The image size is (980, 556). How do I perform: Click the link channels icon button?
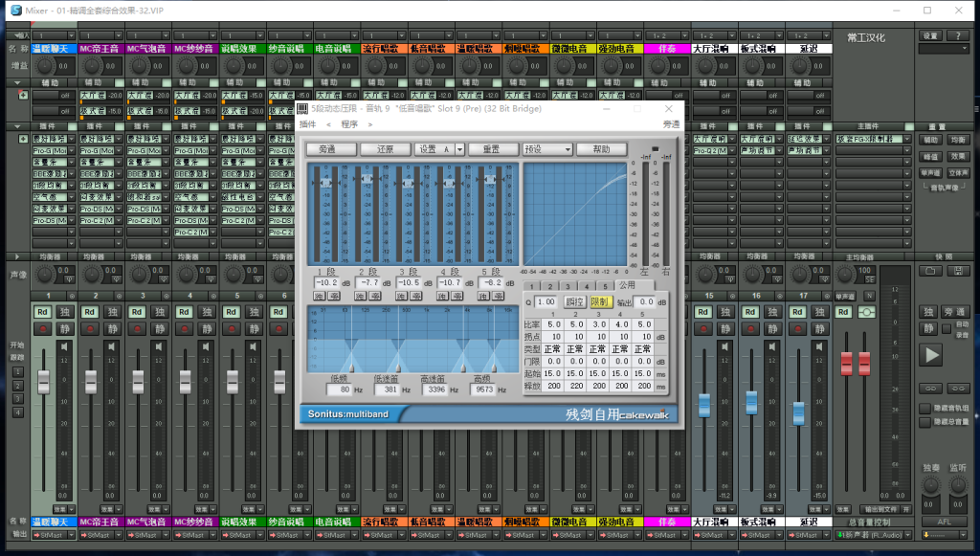(x=930, y=388)
